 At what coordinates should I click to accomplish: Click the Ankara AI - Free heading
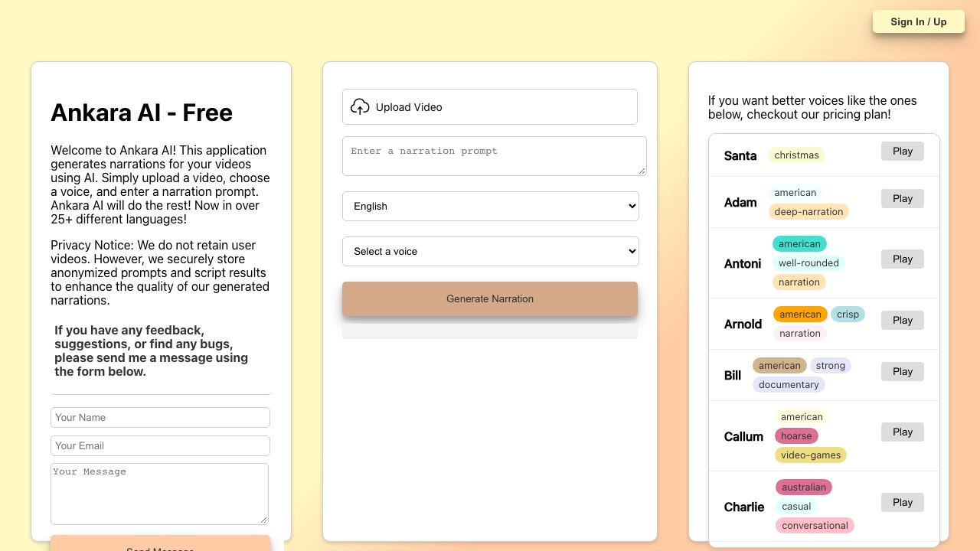click(x=142, y=112)
